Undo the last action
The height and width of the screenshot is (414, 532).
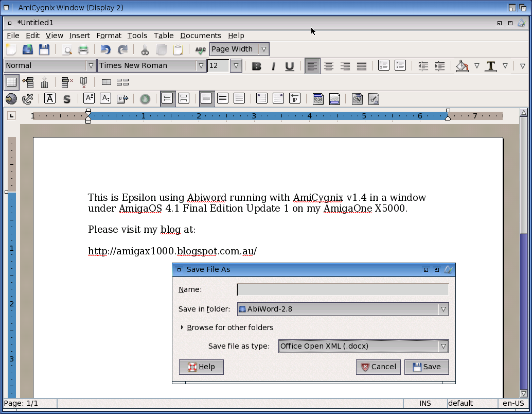pyautogui.click(x=105, y=49)
